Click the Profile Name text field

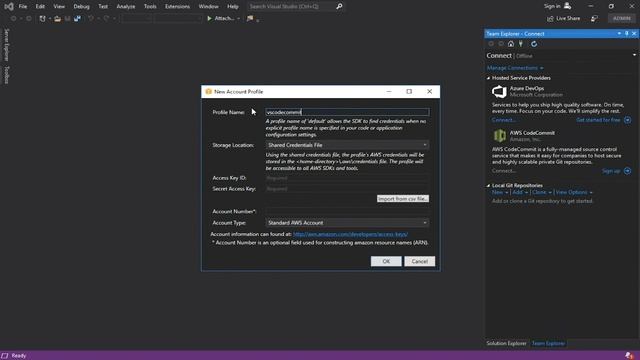click(x=347, y=112)
